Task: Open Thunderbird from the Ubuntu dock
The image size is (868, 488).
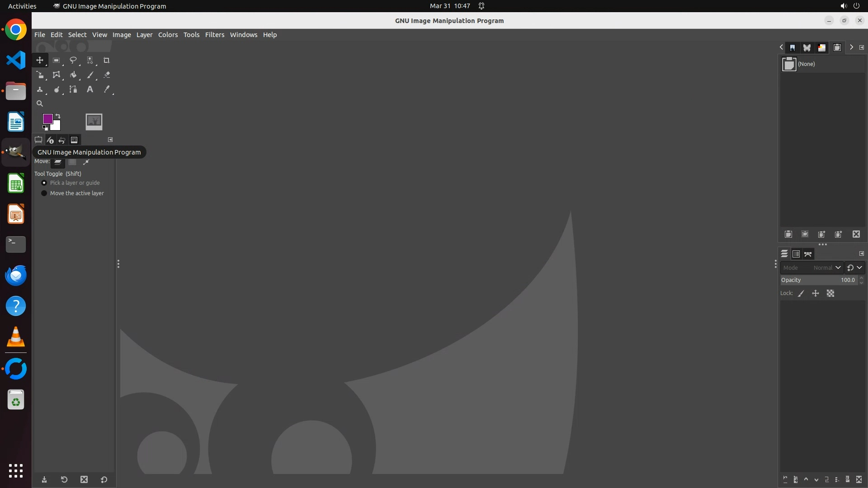Action: [x=16, y=275]
